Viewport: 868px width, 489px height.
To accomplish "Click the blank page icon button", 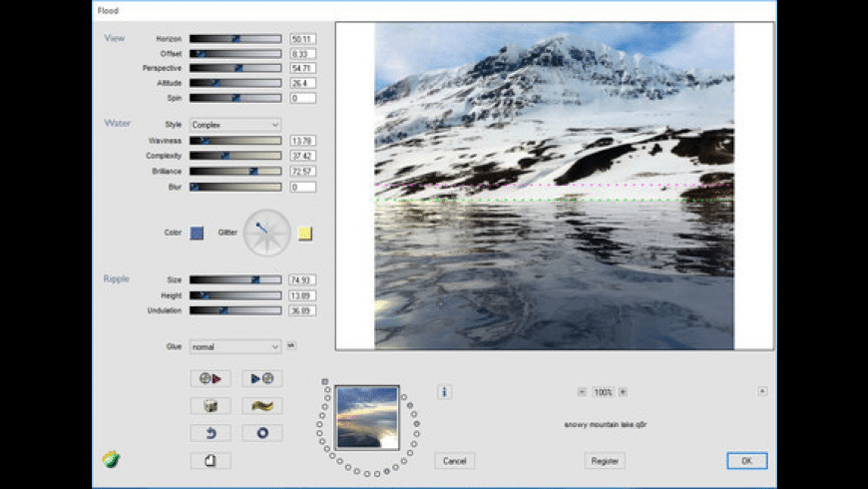I will [211, 461].
